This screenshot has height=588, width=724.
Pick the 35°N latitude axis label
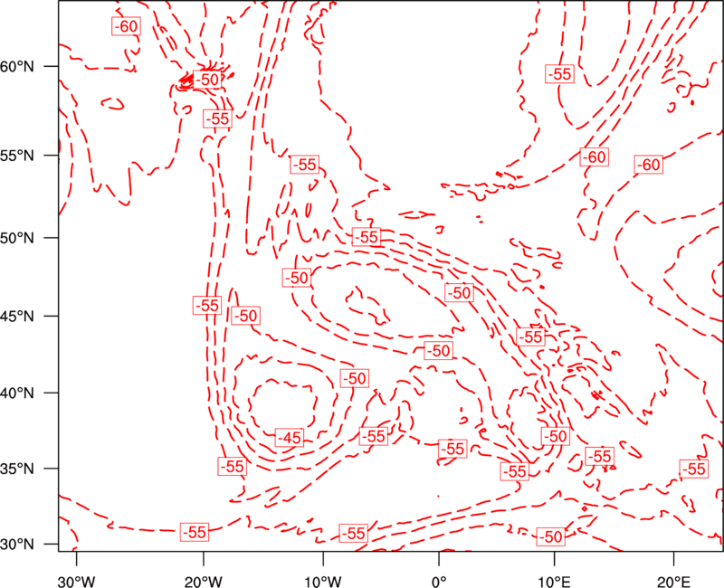(x=17, y=469)
